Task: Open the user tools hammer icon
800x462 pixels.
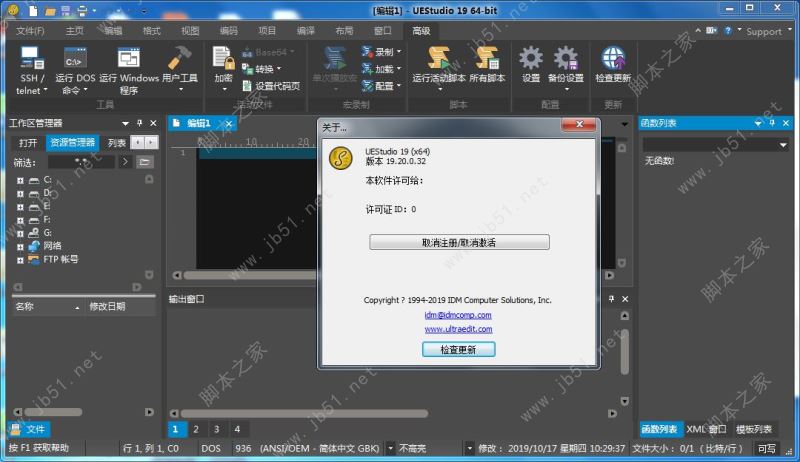Action: (180, 69)
